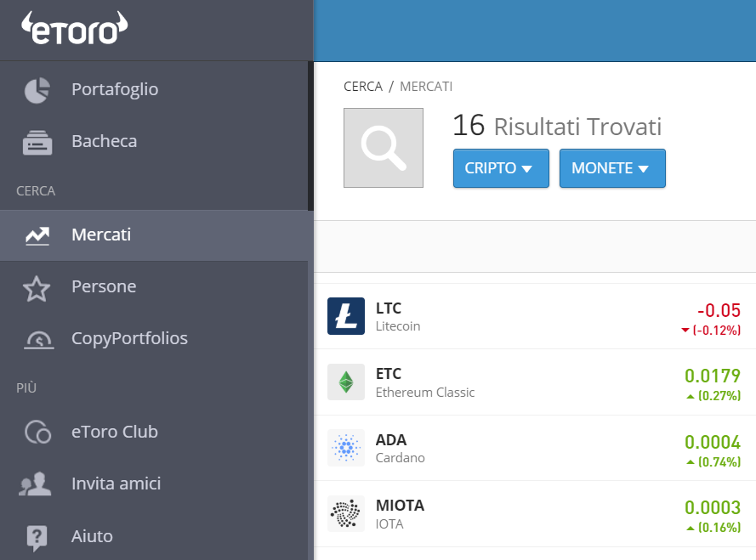The width and height of the screenshot is (756, 560).
Task: Click the eToro Club icon
Action: point(37,432)
